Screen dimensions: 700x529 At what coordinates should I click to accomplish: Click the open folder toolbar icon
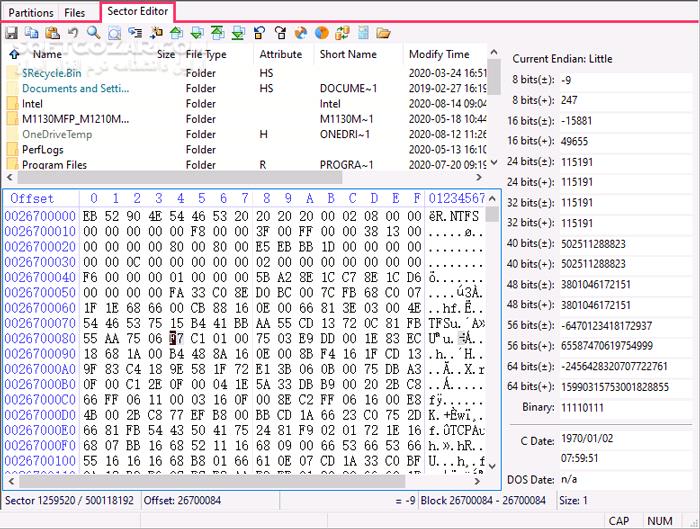(383, 33)
